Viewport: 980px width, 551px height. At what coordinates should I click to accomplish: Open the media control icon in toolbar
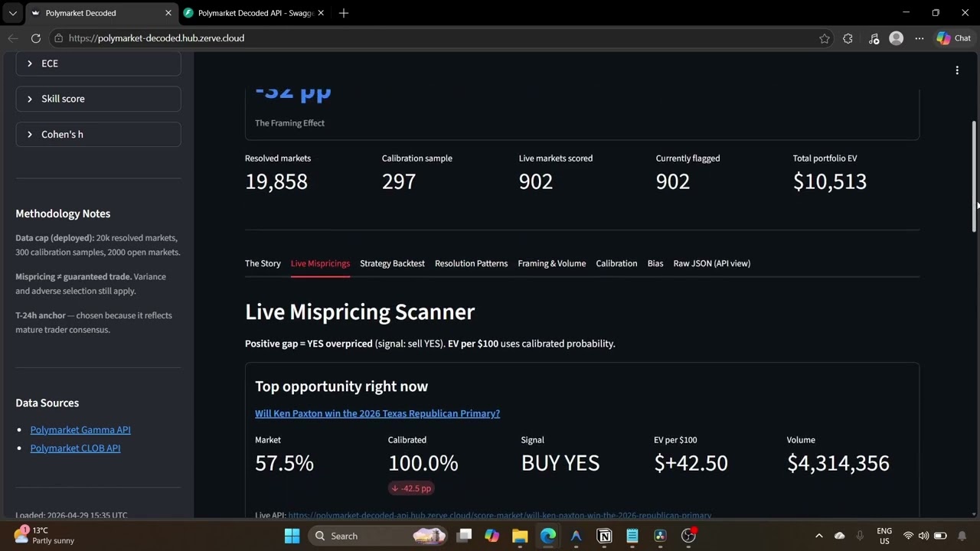point(874,38)
